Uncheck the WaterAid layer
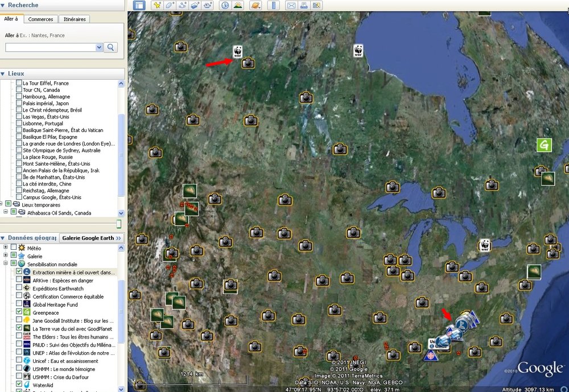This screenshot has width=569, height=392. (19, 384)
